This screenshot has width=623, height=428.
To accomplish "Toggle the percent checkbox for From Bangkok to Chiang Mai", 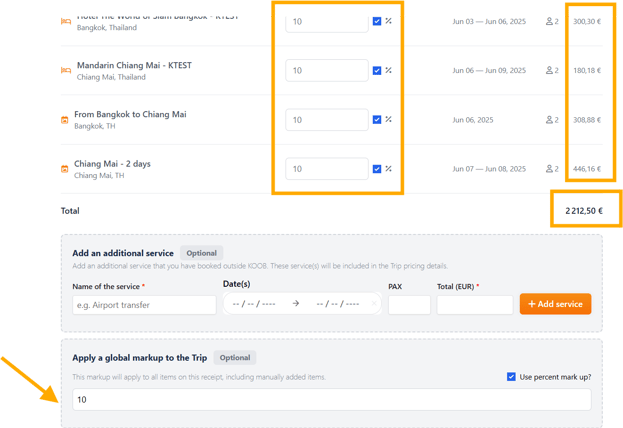I will pyautogui.click(x=376, y=120).
